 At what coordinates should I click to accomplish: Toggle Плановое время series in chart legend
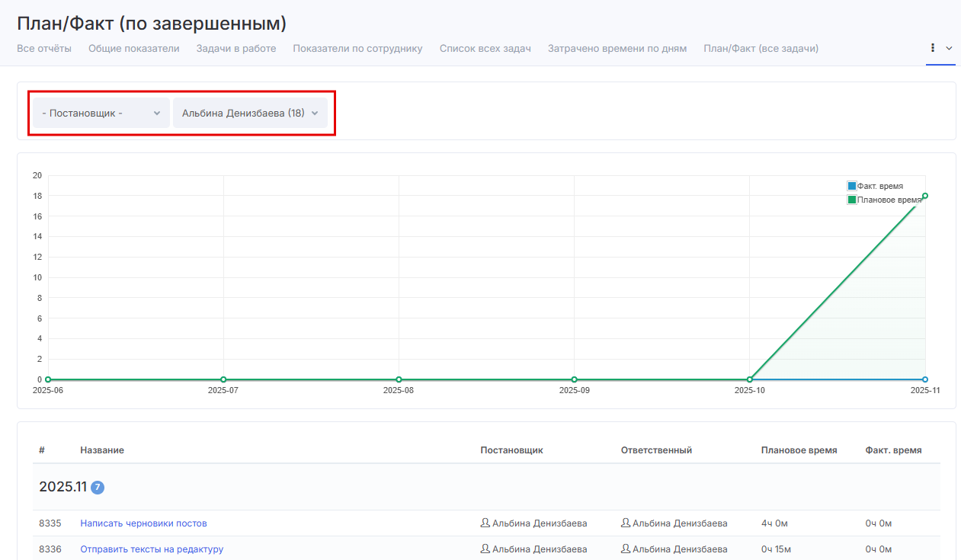[x=883, y=200]
